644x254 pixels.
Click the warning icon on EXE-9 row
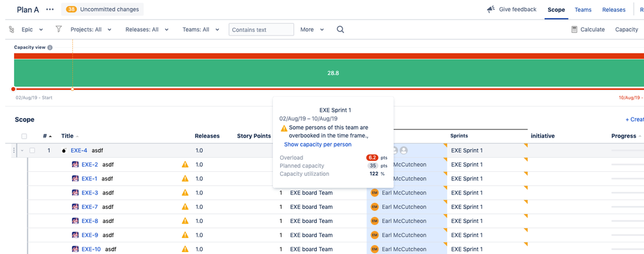click(185, 235)
